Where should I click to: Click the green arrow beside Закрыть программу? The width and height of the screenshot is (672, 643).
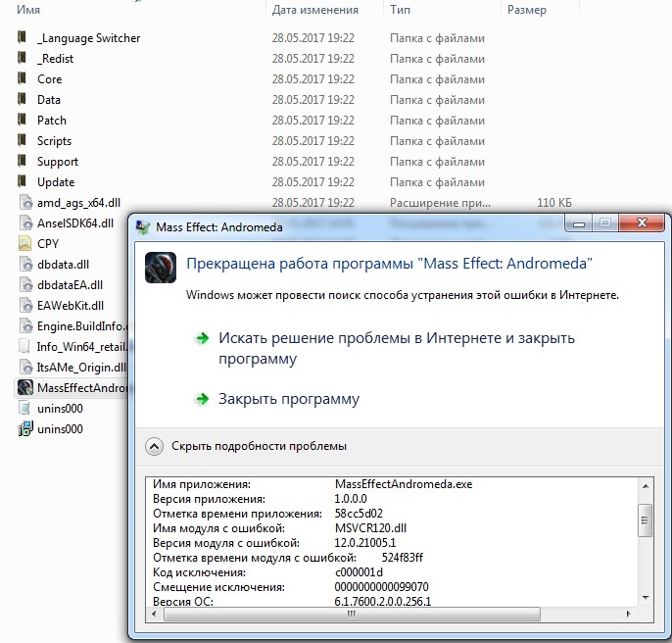[x=202, y=399]
